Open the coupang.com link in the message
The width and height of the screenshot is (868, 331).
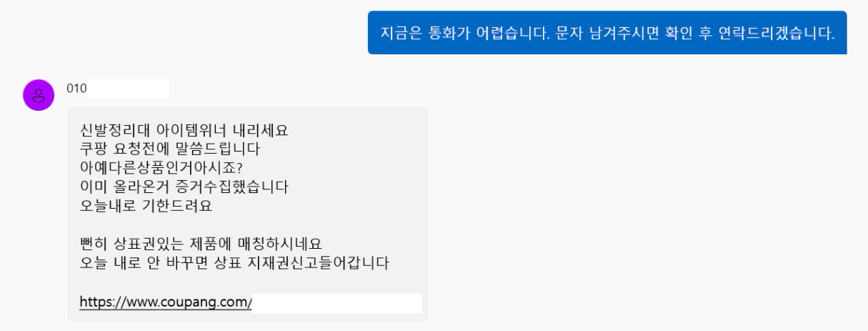[166, 302]
